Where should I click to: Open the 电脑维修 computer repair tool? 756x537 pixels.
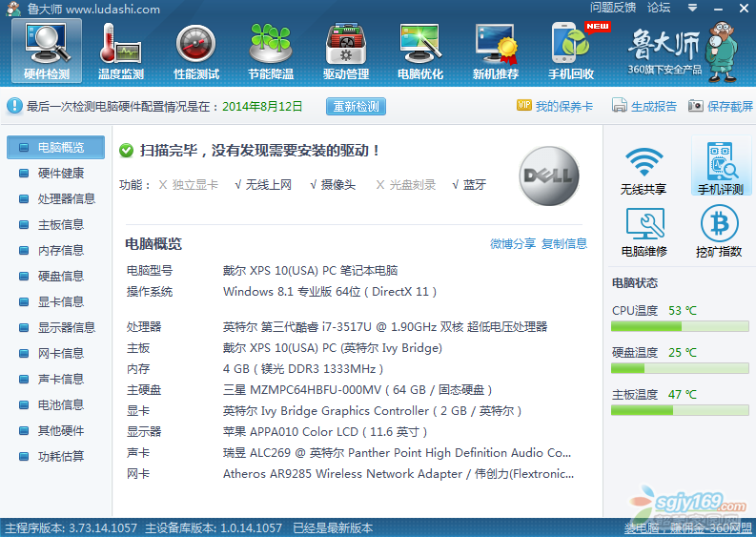point(644,232)
